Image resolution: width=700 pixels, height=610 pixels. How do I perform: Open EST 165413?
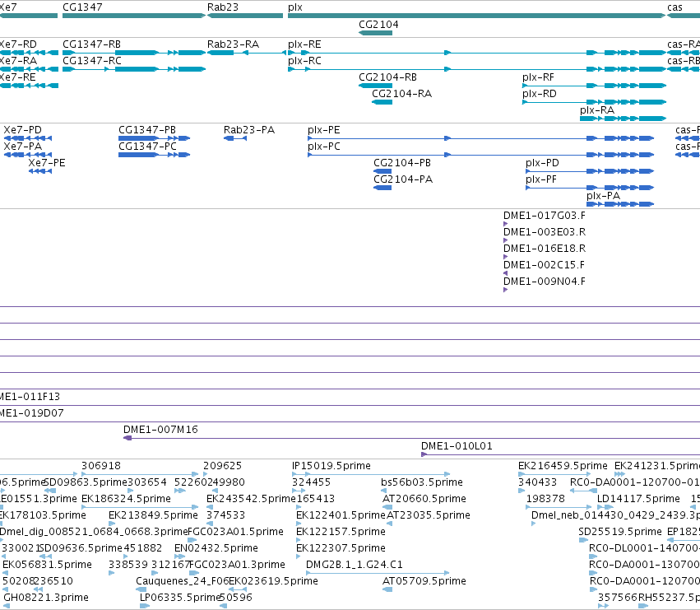(316, 499)
